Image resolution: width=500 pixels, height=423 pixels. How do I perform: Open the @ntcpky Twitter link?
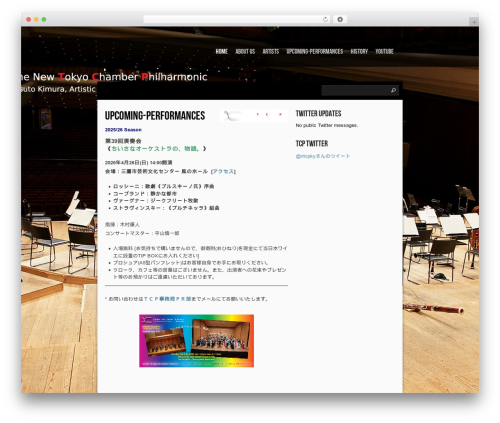click(323, 156)
